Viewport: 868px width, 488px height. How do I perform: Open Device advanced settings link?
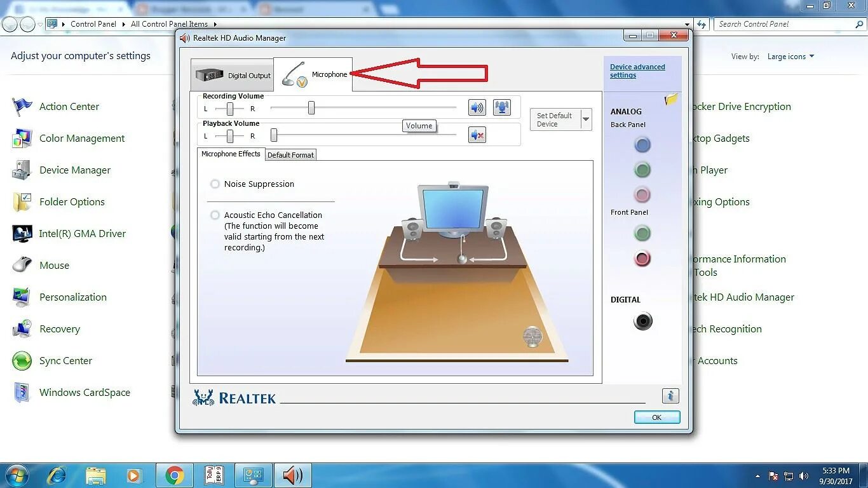point(637,71)
